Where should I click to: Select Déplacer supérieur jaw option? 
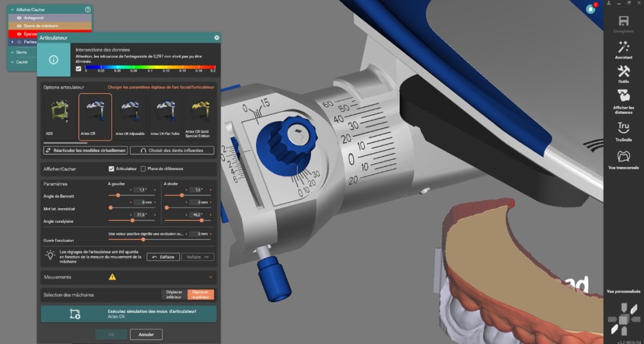click(x=200, y=295)
